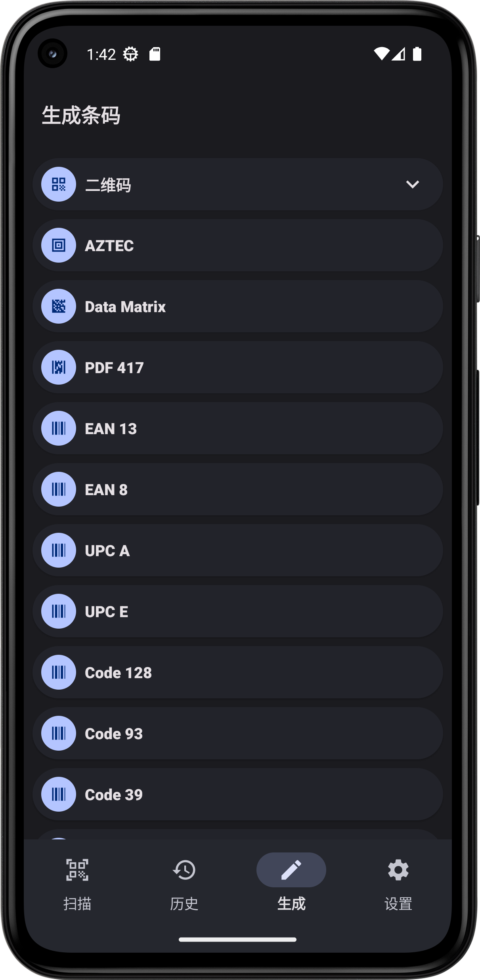
Task: Select the UPC E list entry
Action: (238, 611)
